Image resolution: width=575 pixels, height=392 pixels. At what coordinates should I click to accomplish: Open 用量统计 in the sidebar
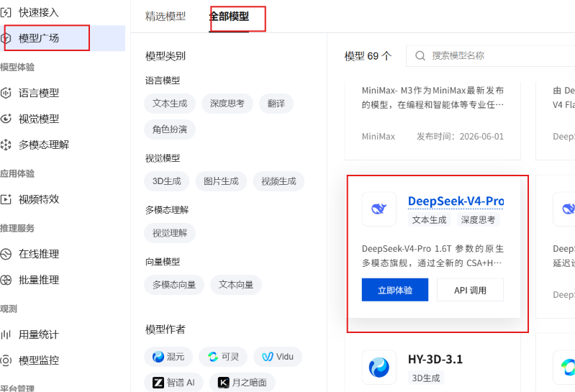39,334
